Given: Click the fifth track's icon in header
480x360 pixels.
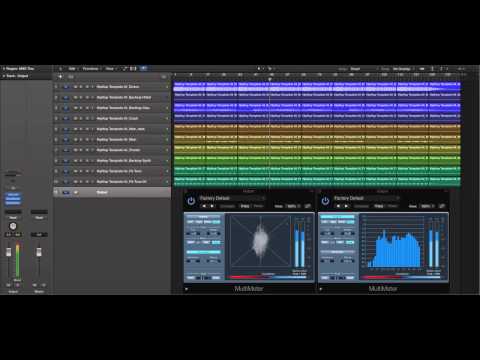Looking at the screenshot, I should tap(66, 129).
